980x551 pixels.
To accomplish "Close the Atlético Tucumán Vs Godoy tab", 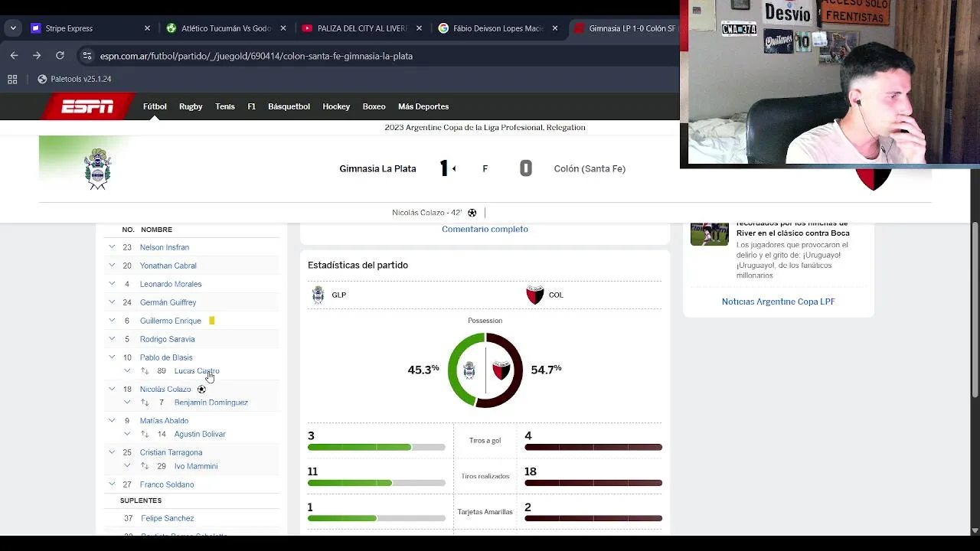I will tap(283, 28).
